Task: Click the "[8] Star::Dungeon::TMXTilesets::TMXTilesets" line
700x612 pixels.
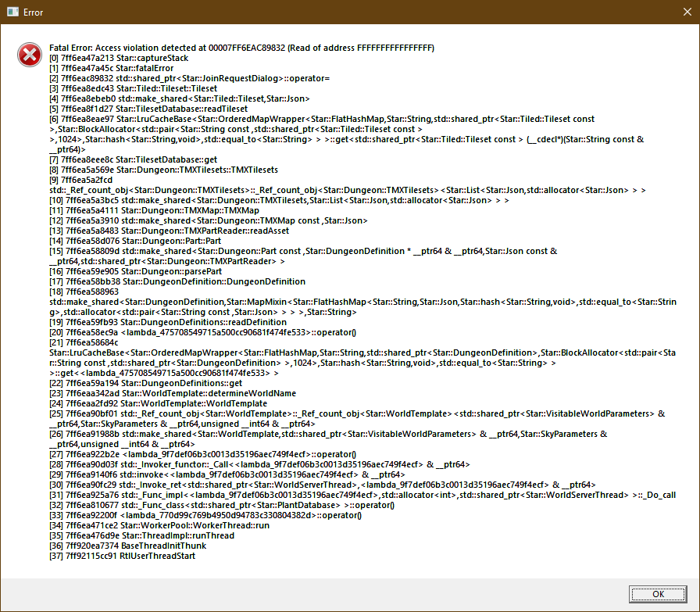Action: click(x=163, y=170)
